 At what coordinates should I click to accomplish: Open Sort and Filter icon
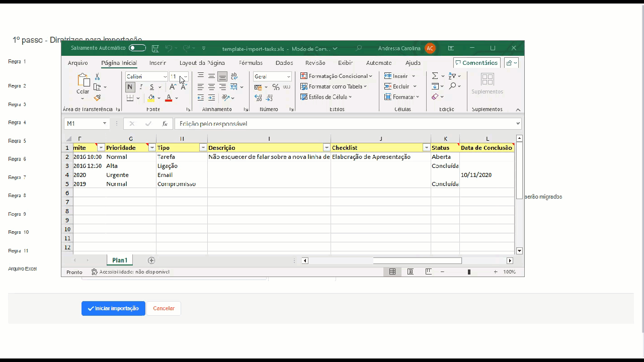(452, 76)
